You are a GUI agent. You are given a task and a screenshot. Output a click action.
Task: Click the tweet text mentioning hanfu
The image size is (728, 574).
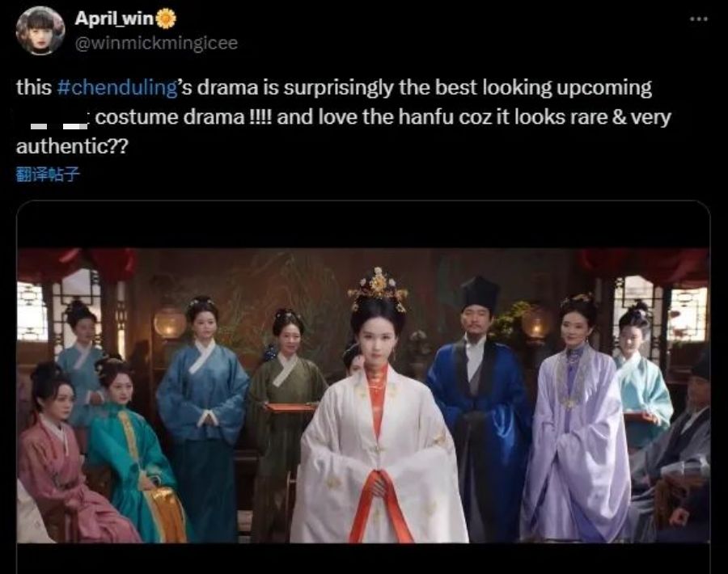(344, 116)
